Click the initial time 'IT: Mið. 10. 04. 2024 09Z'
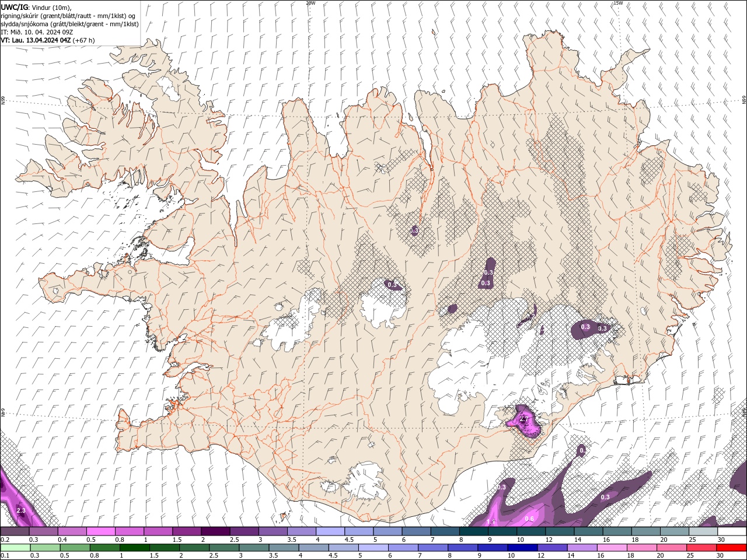Image resolution: width=747 pixels, height=560 pixels. coord(37,32)
